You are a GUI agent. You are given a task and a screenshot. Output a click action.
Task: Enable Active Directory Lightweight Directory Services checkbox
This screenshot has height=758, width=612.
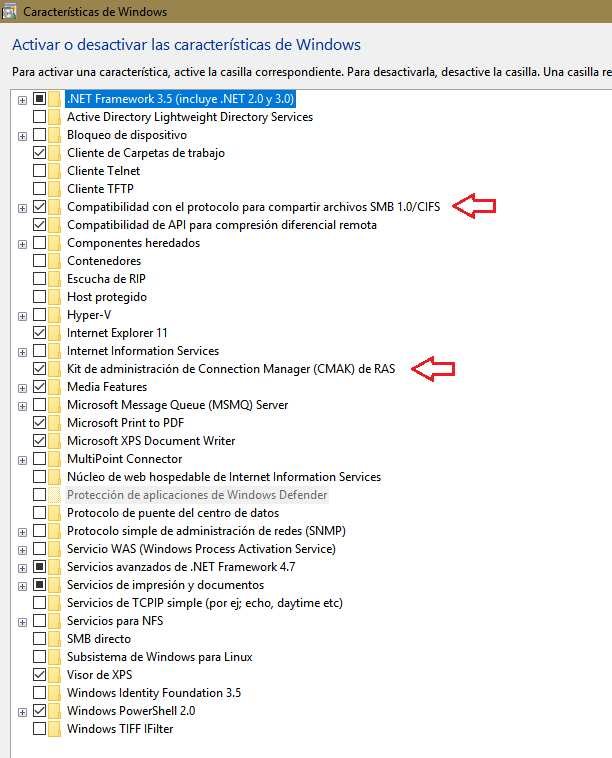[x=40, y=117]
